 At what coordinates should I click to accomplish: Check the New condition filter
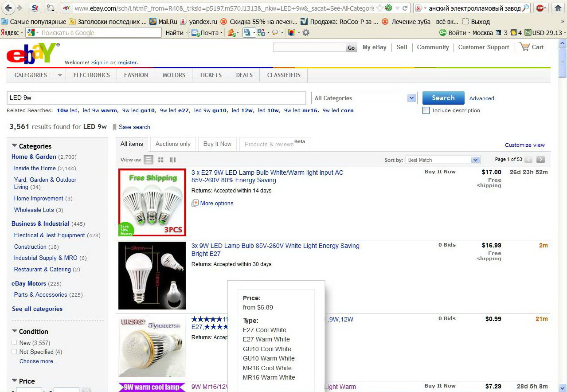tap(14, 343)
